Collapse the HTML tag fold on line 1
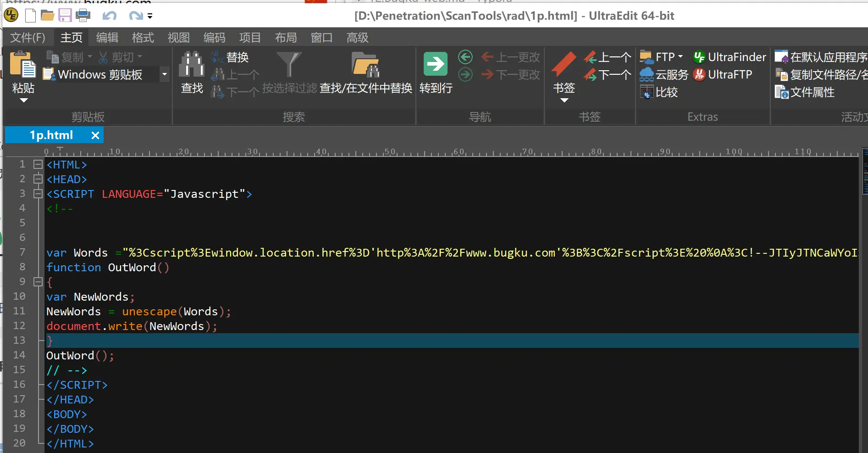The image size is (868, 453). point(38,164)
